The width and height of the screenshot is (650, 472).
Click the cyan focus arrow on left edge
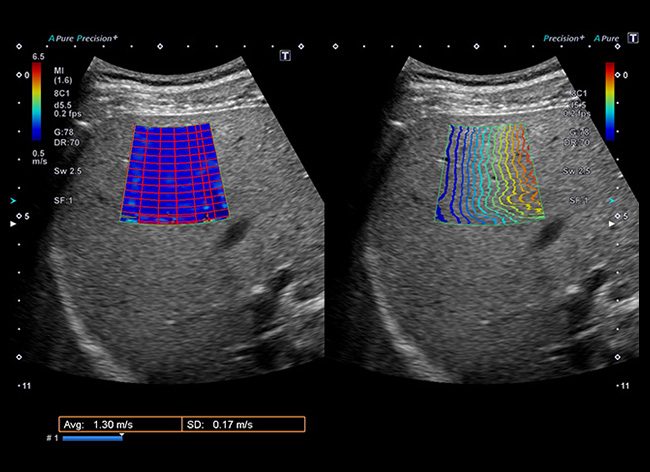12,199
